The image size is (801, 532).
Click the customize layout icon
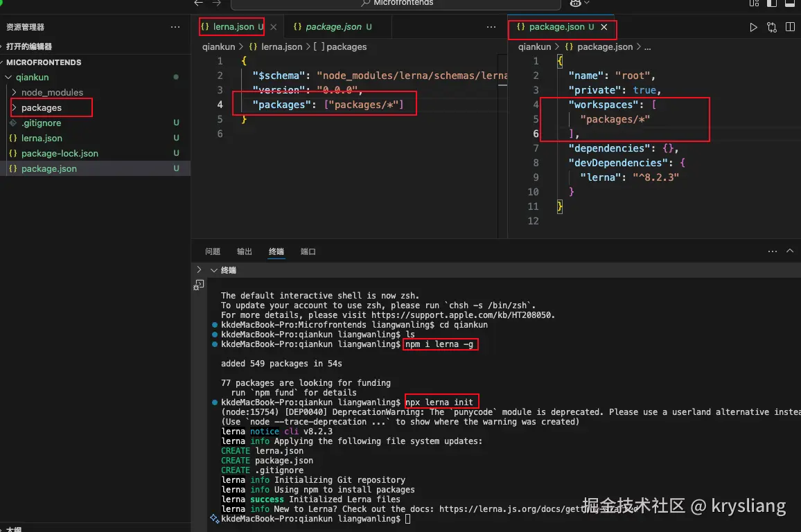point(754,3)
